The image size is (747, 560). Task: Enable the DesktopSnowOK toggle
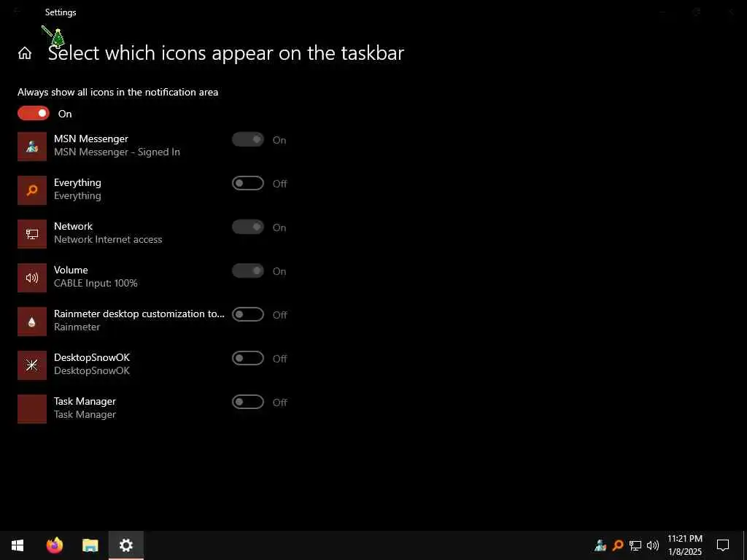[x=248, y=359]
